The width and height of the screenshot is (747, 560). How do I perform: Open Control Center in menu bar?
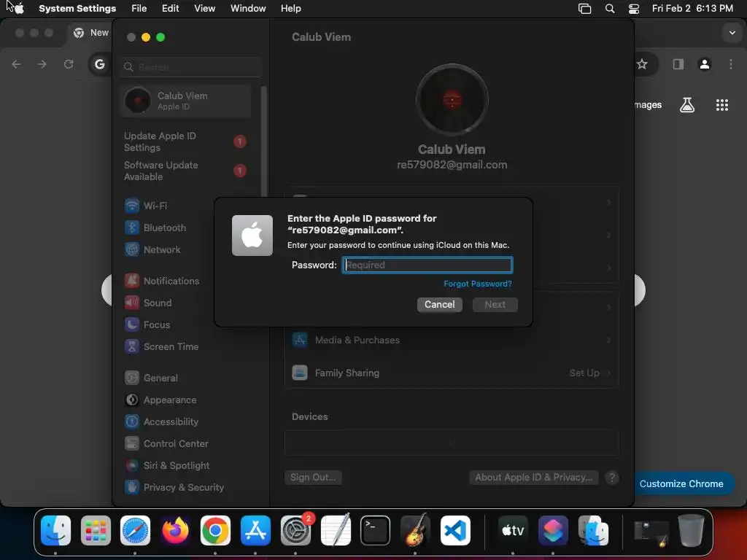[634, 9]
